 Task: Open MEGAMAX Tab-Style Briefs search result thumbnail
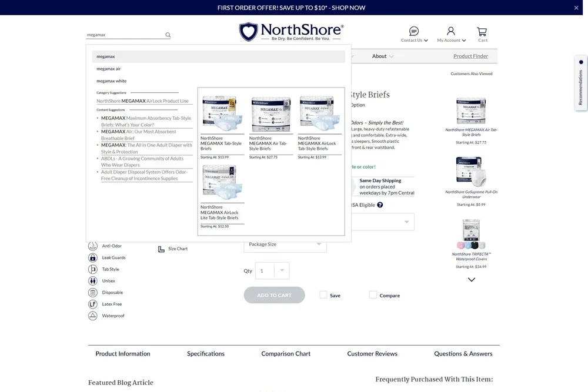click(x=221, y=113)
